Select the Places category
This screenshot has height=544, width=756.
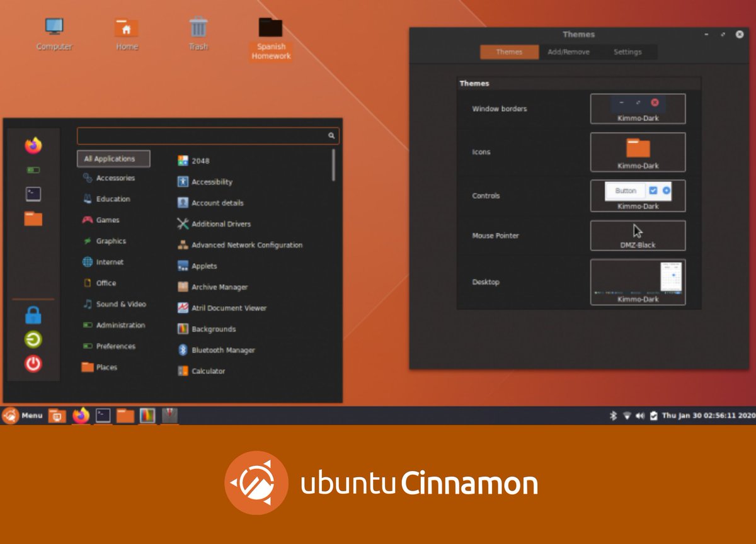tap(100, 367)
